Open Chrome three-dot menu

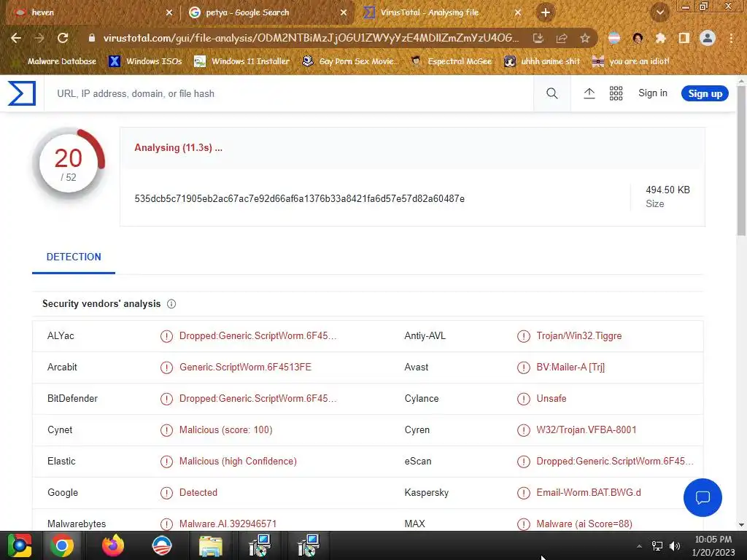pos(731,38)
